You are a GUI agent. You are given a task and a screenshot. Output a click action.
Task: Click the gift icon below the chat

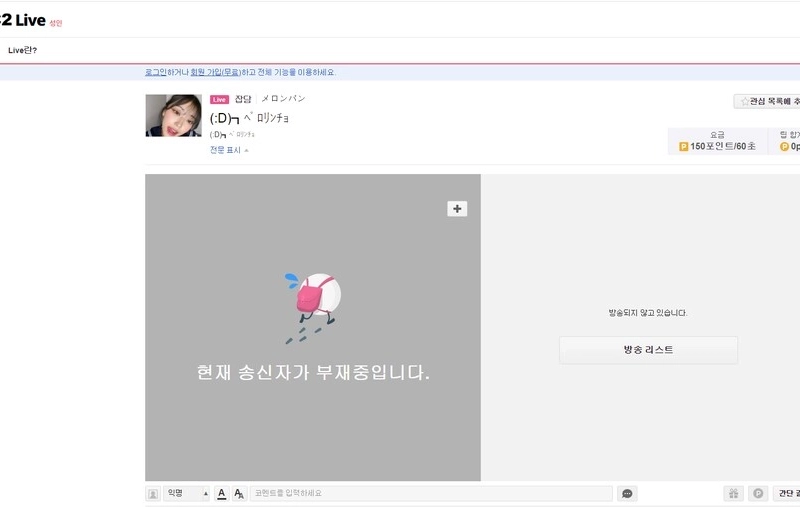coord(733,493)
